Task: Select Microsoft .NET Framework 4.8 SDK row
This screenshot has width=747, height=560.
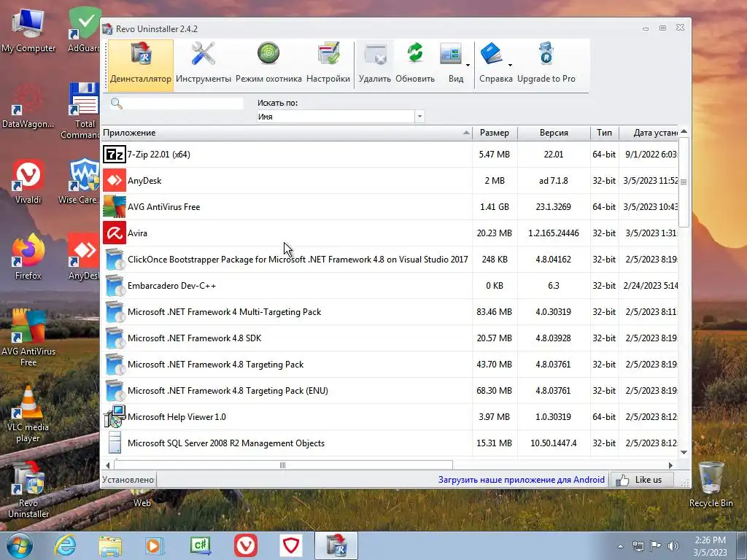Action: pyautogui.click(x=390, y=338)
